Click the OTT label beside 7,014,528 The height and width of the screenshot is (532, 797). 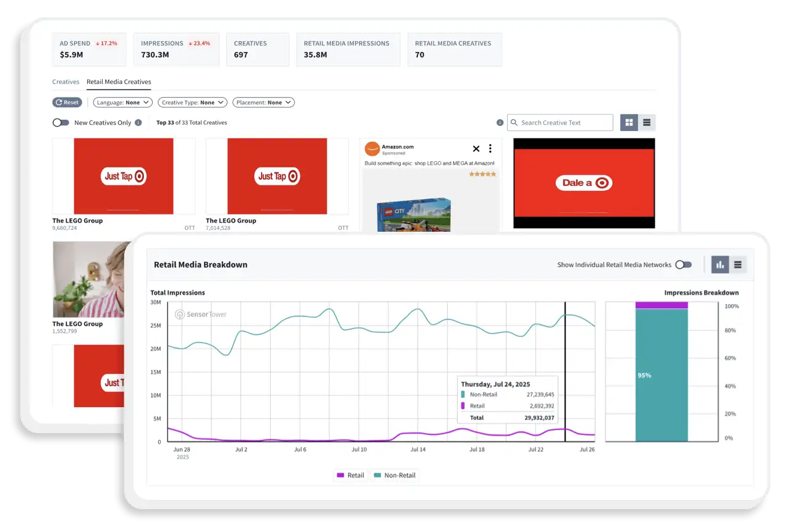pyautogui.click(x=343, y=228)
